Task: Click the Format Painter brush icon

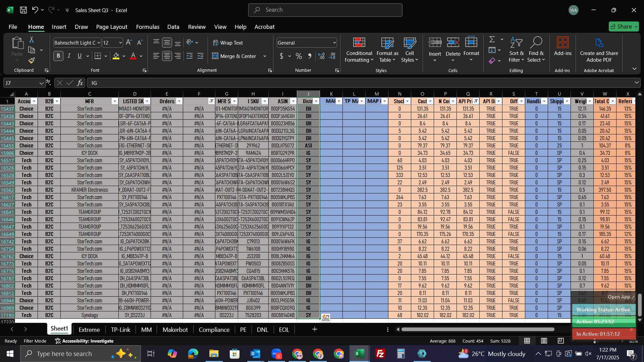Action: [x=32, y=61]
